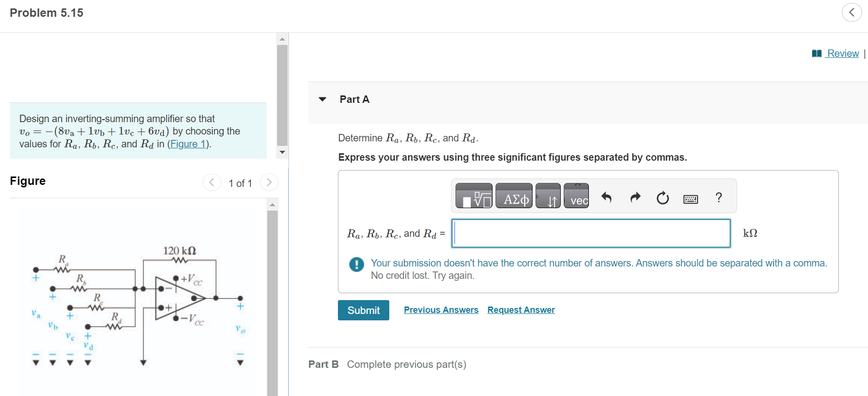
Task: Redo the last answer edit
Action: (x=635, y=198)
